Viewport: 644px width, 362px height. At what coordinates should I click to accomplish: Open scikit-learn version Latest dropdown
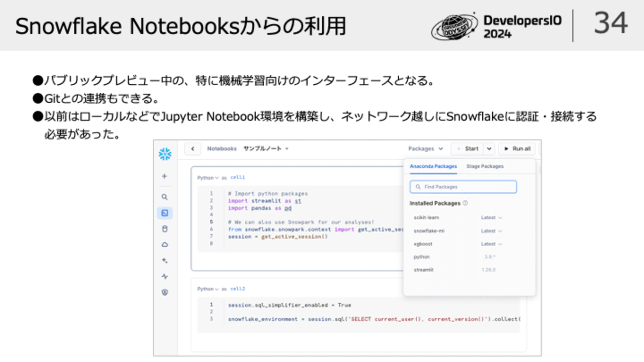click(x=491, y=218)
